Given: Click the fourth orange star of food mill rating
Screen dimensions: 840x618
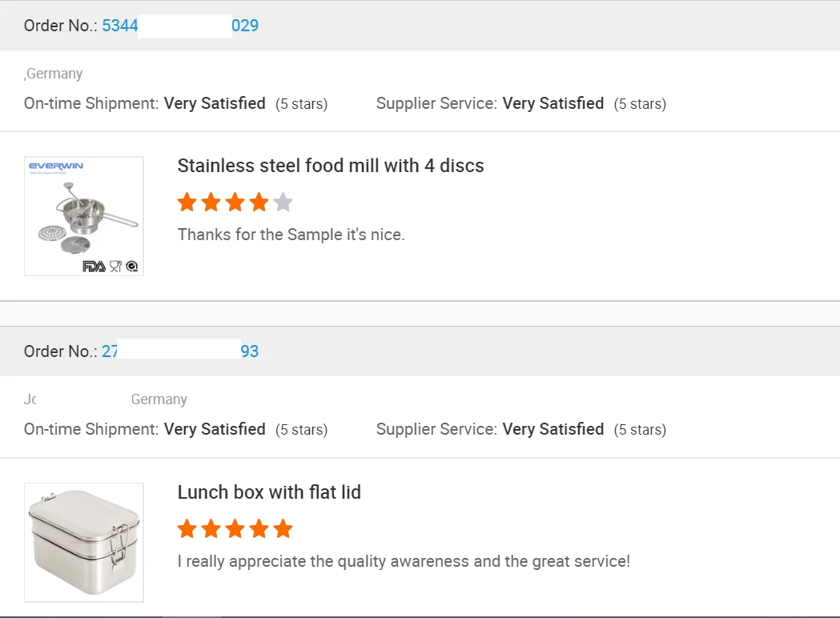Looking at the screenshot, I should [259, 203].
